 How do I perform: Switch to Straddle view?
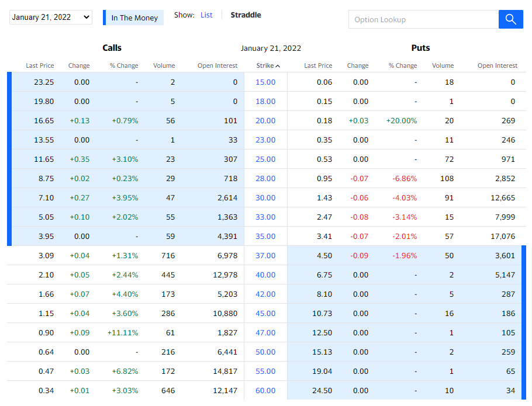(246, 15)
